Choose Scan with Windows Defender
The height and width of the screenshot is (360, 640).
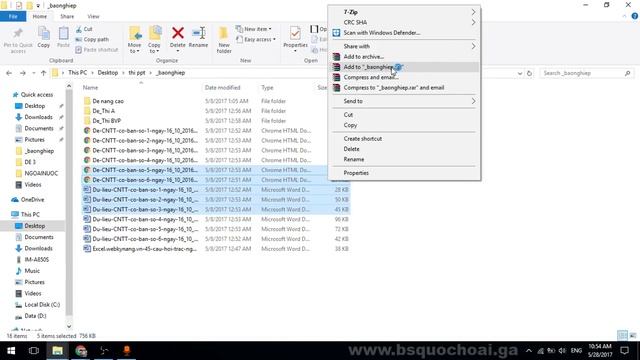tap(404, 33)
